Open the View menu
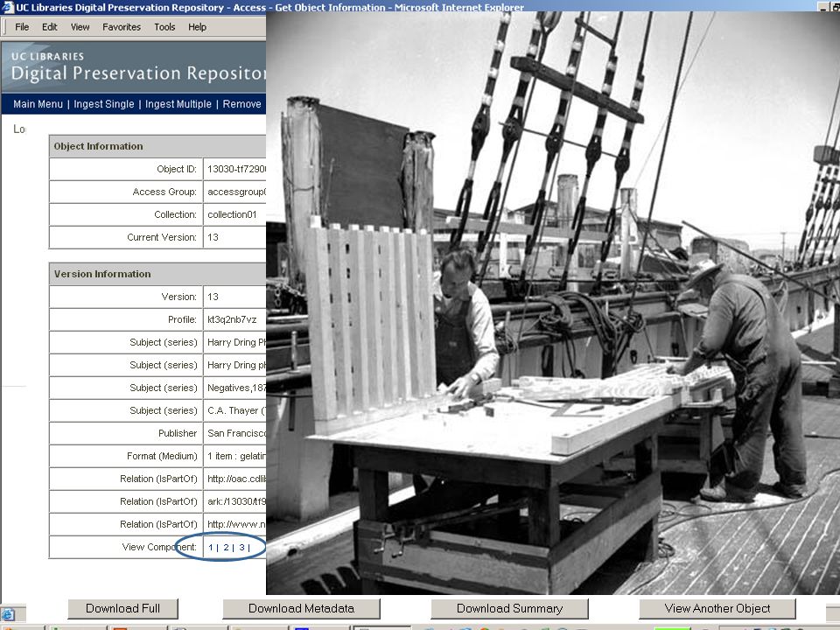840x630 pixels. pyautogui.click(x=80, y=27)
